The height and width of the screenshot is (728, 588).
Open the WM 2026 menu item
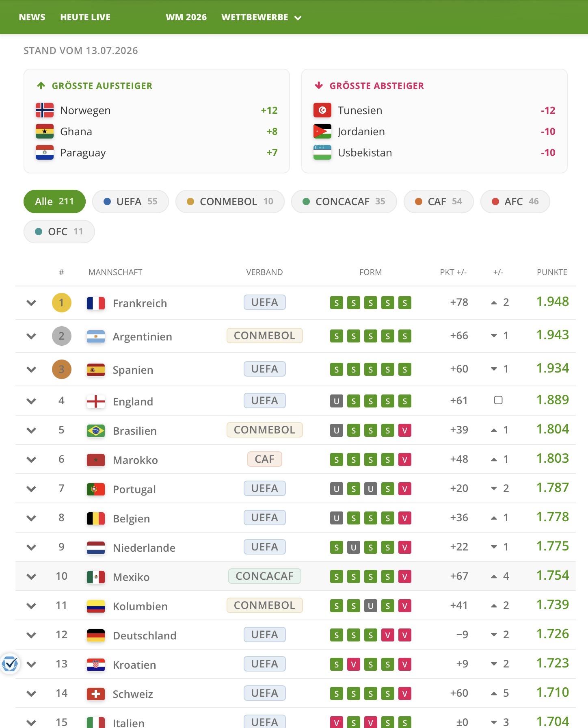tap(186, 17)
